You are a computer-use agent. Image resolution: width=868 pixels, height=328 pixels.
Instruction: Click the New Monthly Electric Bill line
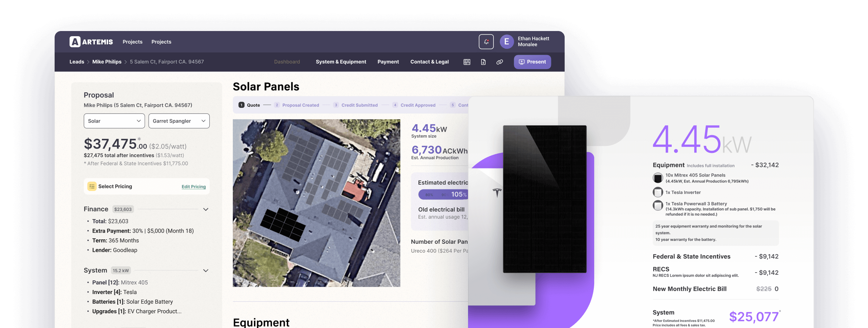click(716, 289)
